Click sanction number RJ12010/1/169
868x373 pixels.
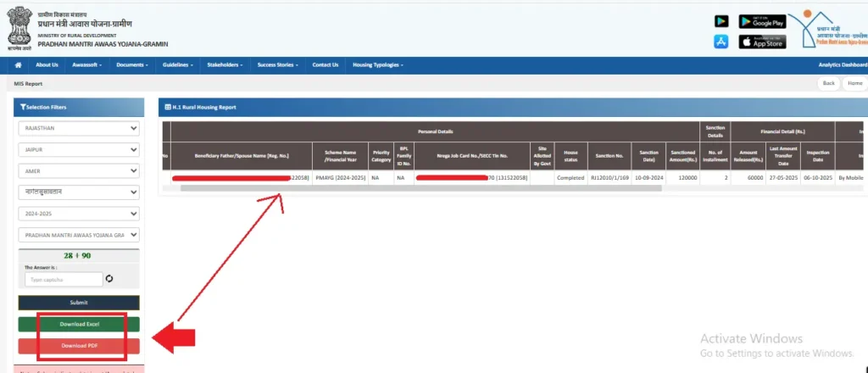(x=609, y=178)
